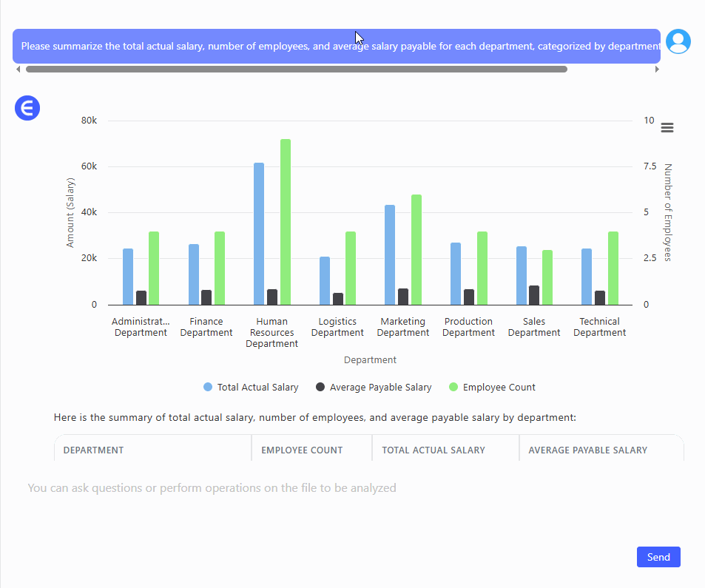Open the chart hamburger context menu
705x588 pixels.
point(667,128)
